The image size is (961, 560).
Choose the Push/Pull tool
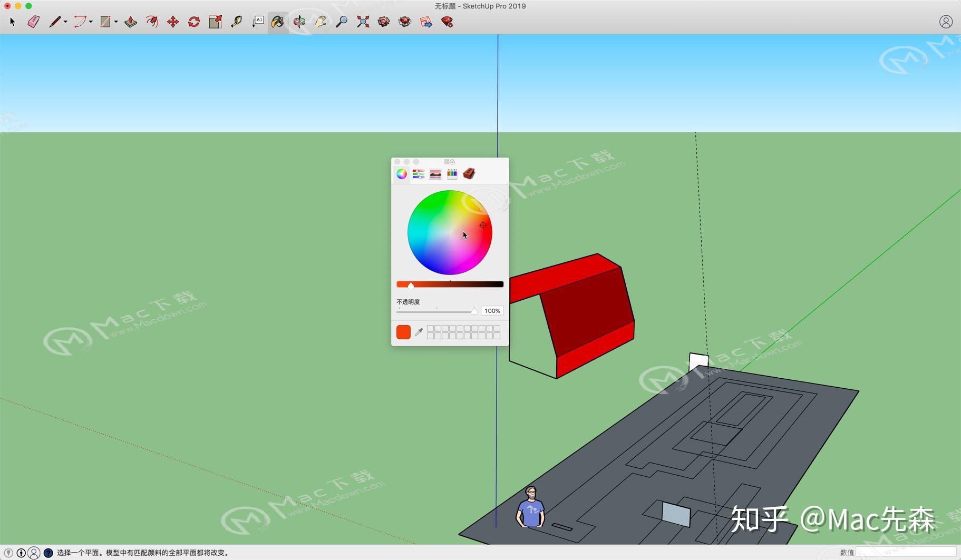(131, 22)
